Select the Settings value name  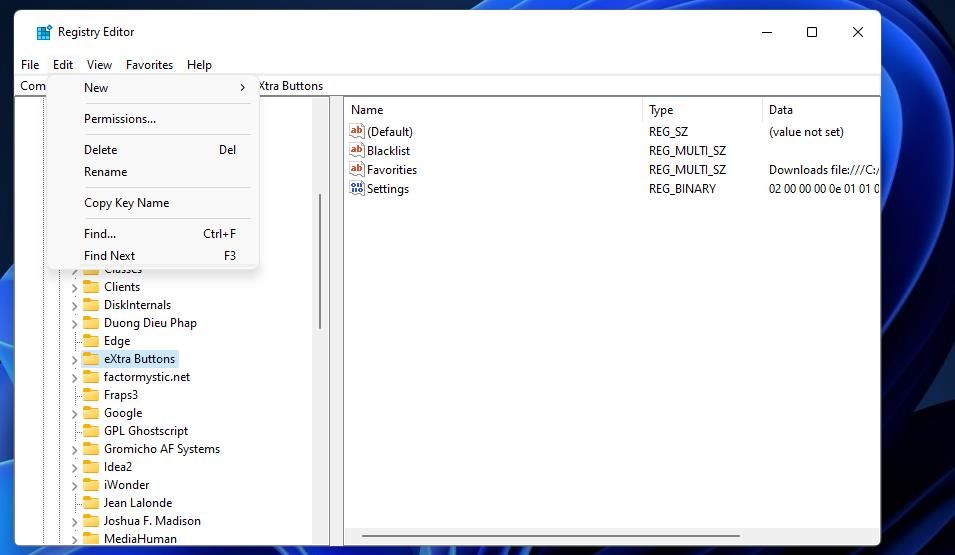pyautogui.click(x=387, y=189)
